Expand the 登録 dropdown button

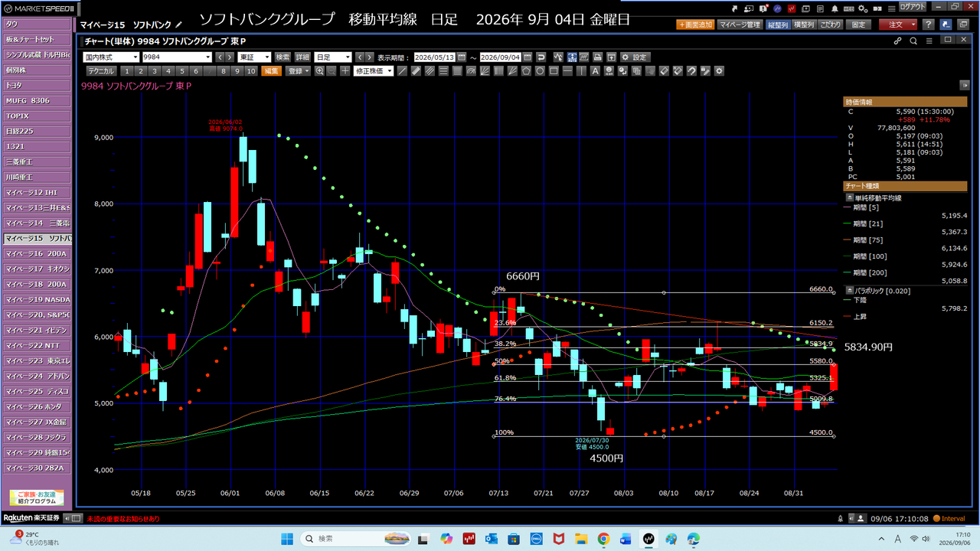coord(298,71)
